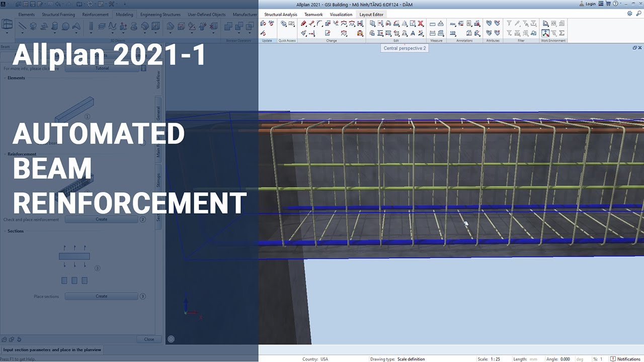Screen dimensions: 644x362
Task: Open the vertical Workflow palette tab
Action: (x=158, y=79)
